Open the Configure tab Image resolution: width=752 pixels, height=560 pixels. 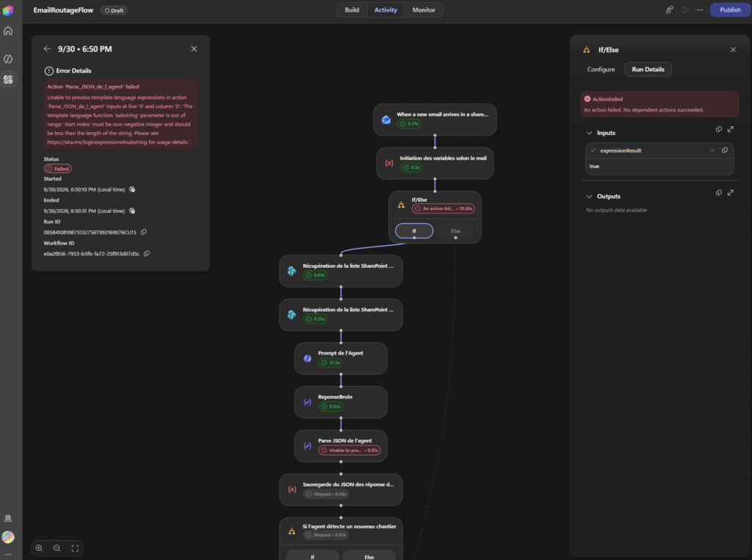click(601, 70)
